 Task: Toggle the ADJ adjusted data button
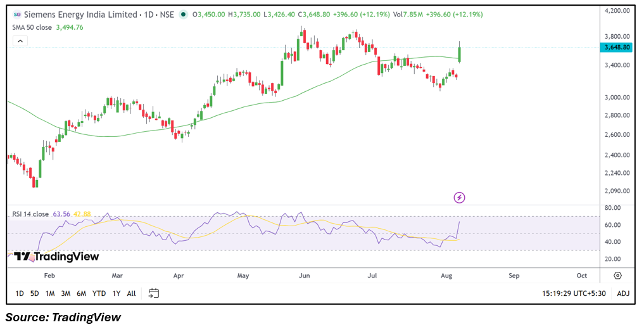(x=623, y=293)
